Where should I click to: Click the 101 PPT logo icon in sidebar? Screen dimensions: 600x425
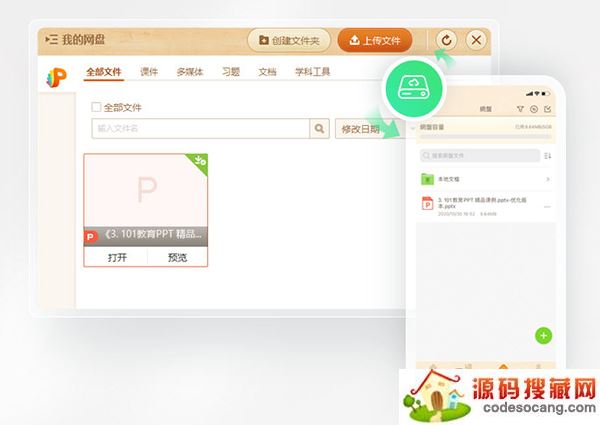[56, 77]
